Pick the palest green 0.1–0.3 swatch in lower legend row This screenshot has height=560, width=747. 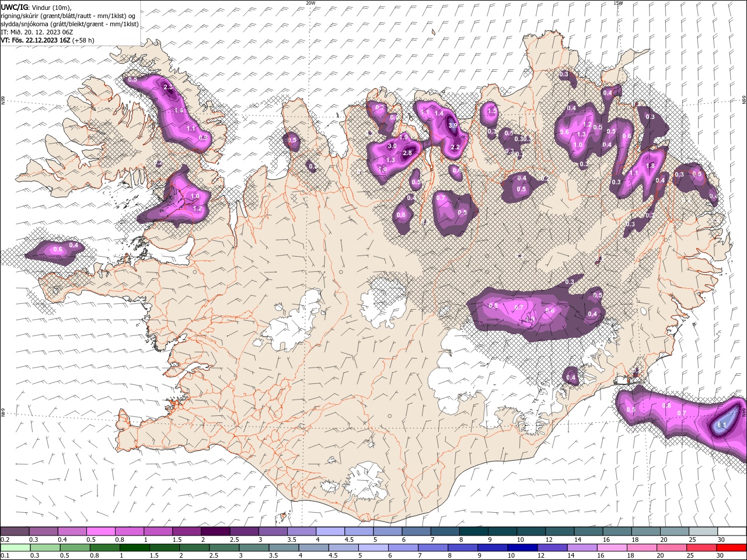coord(15,548)
